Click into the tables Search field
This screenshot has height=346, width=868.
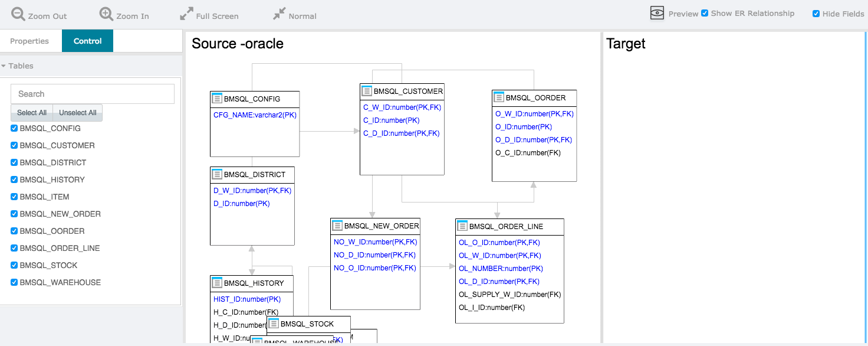93,94
